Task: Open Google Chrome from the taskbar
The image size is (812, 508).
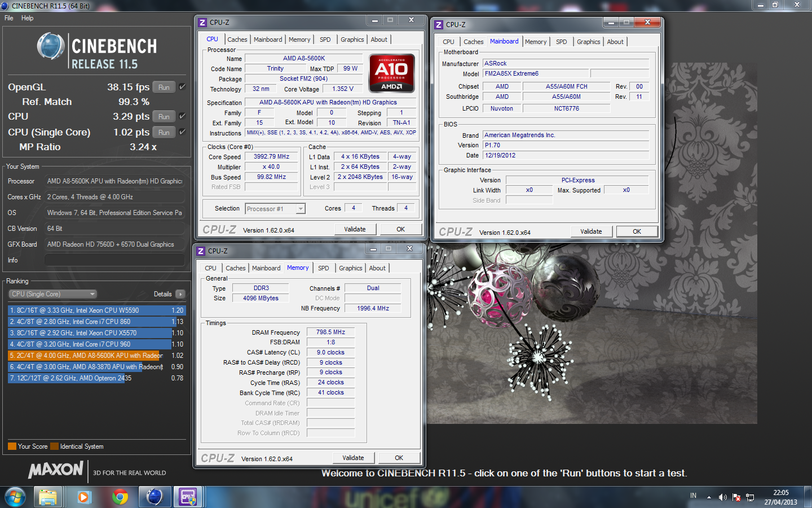Action: (120, 497)
